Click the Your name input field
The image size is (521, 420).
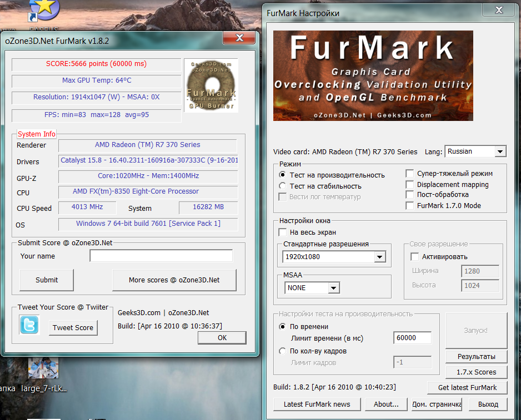tap(161, 256)
